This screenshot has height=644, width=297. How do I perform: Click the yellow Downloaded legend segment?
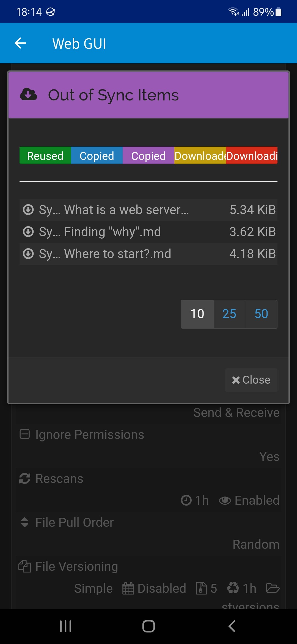pyautogui.click(x=200, y=156)
